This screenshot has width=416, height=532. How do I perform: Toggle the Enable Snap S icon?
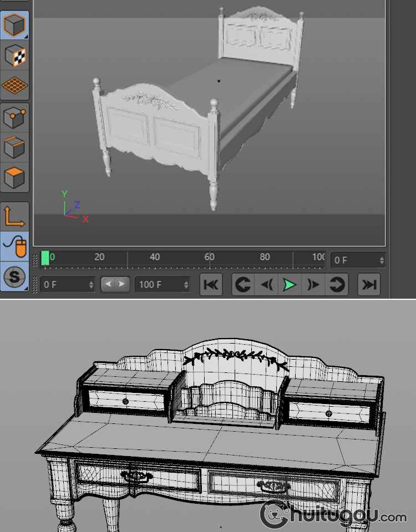pos(14,276)
